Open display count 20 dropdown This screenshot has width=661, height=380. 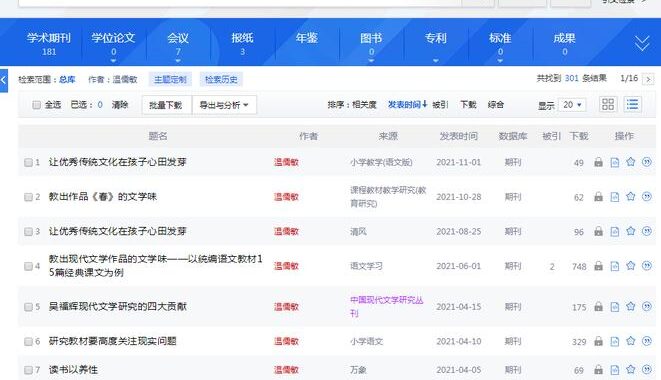(x=572, y=105)
